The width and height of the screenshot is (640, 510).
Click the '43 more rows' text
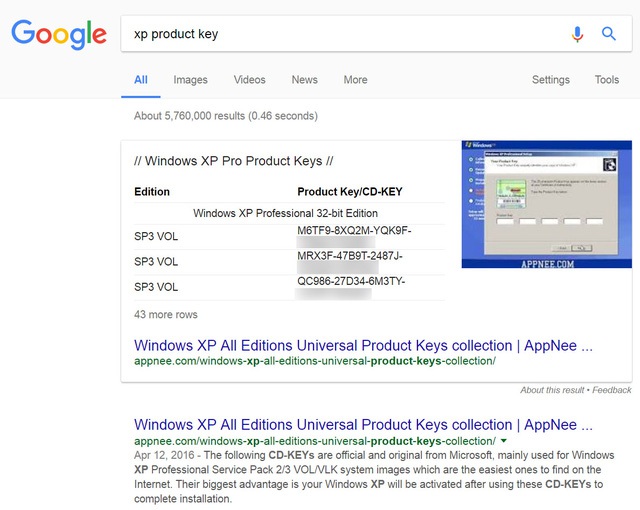[166, 315]
